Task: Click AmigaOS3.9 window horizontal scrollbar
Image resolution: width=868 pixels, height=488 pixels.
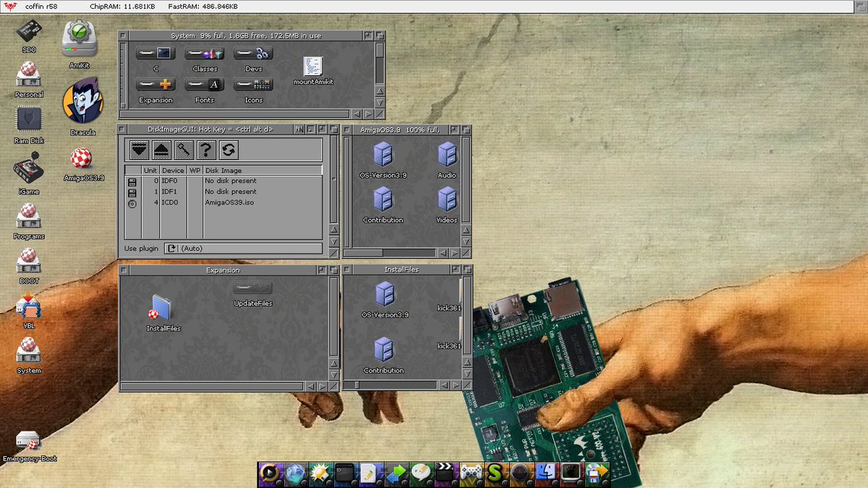Action: [x=391, y=252]
